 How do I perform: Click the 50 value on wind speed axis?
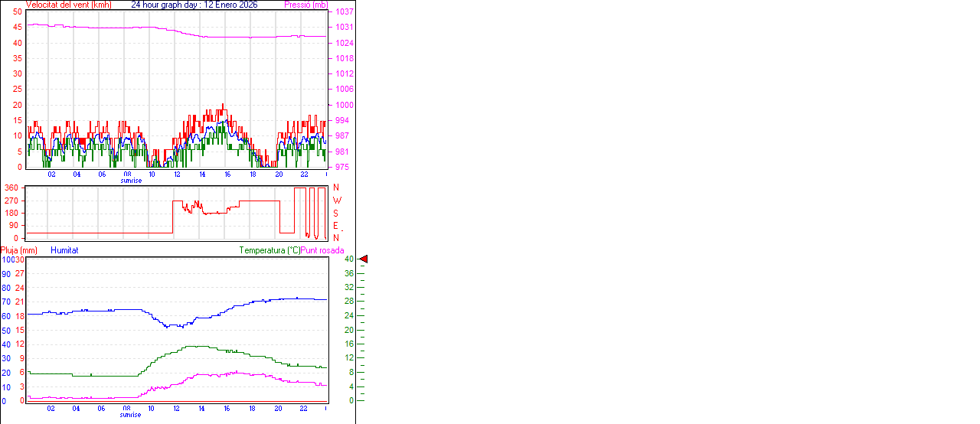[x=18, y=11]
